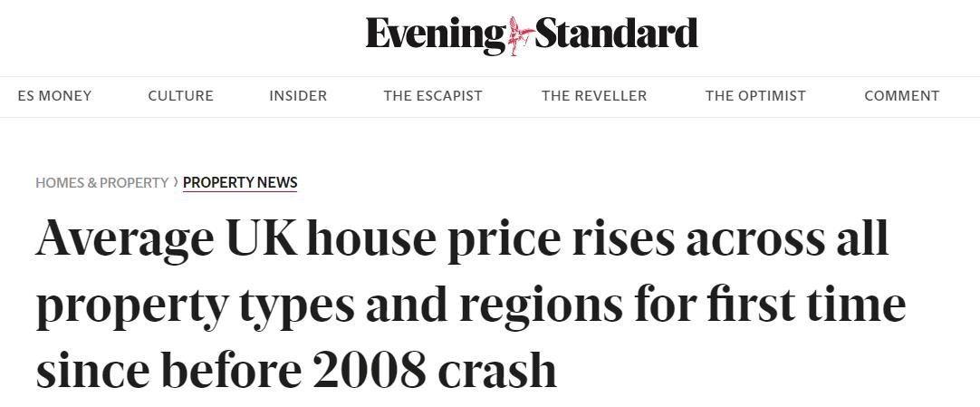The image size is (980, 407).
Task: Click the word Standard in the masthead logo
Action: click(616, 34)
